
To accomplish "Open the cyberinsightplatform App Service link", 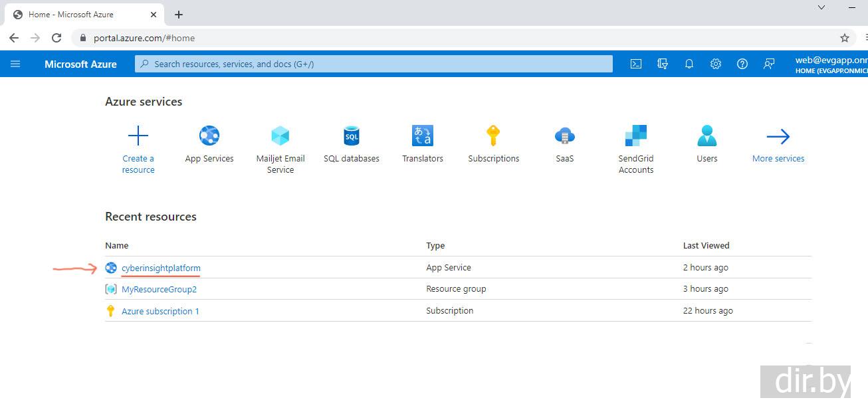I will click(x=161, y=268).
